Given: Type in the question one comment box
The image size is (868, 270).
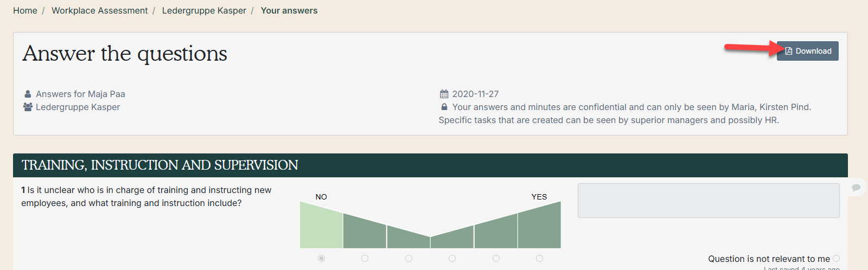Looking at the screenshot, I should 708,201.
